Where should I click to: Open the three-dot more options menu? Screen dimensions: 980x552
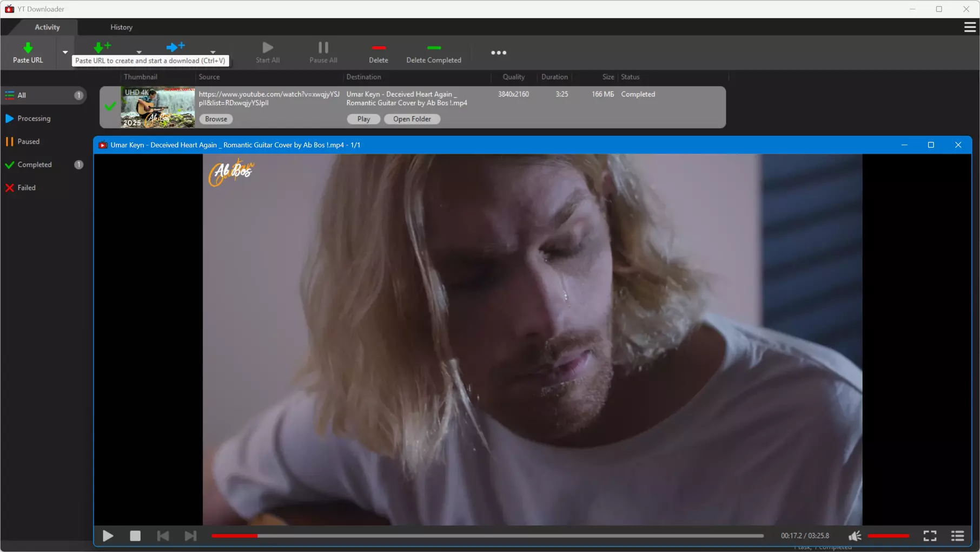point(499,52)
